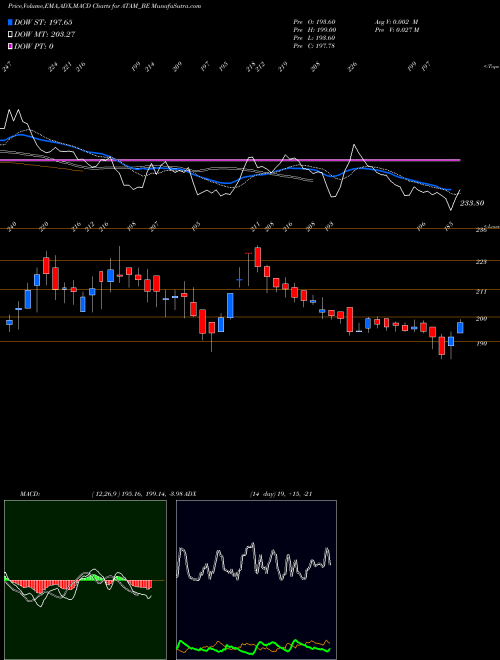This screenshot has width=500, height=660.
Task: Select the "DOW MT: 203.27" legend text
Action: tap(45, 34)
